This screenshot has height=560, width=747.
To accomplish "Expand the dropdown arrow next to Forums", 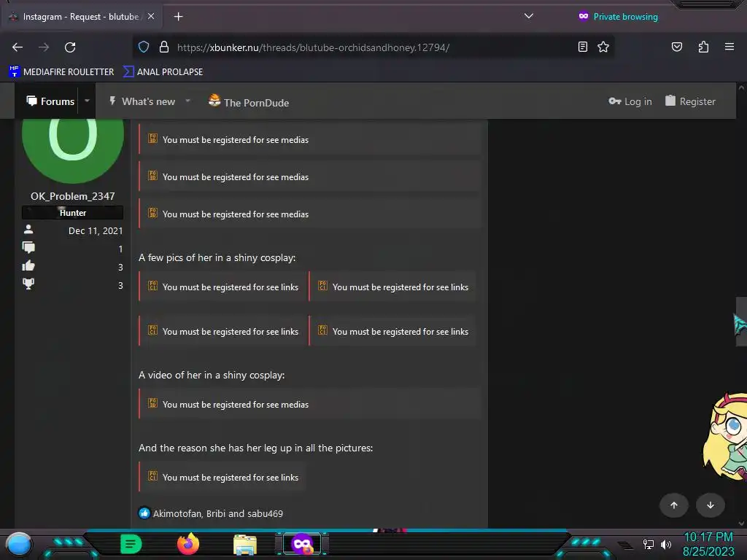I will click(87, 101).
